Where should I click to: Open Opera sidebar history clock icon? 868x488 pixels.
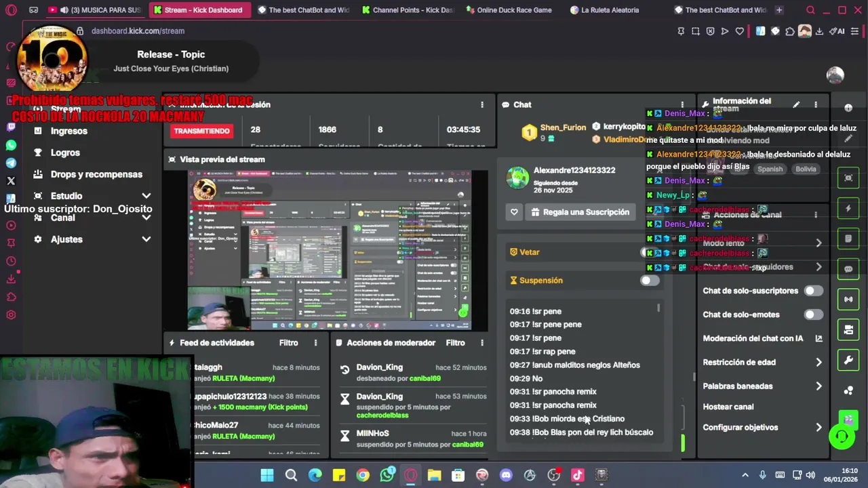coord(11,261)
